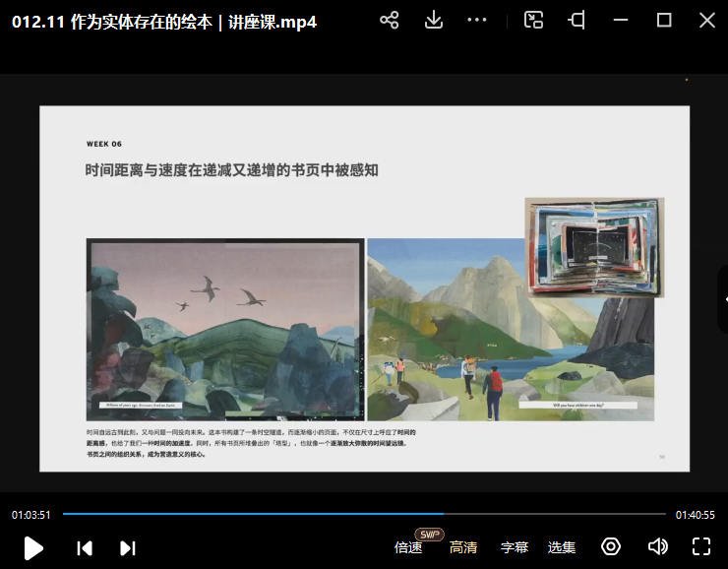Viewport: 728px width, 569px height.
Task: Click the WEEK 06 label on slide
Action: click(104, 144)
